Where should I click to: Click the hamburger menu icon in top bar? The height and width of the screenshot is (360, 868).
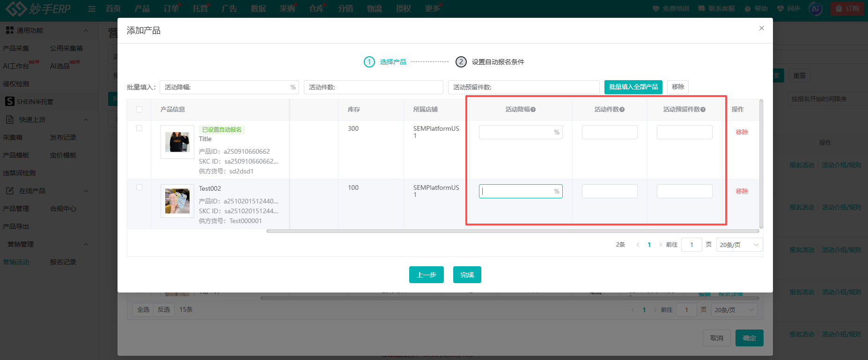[x=92, y=9]
